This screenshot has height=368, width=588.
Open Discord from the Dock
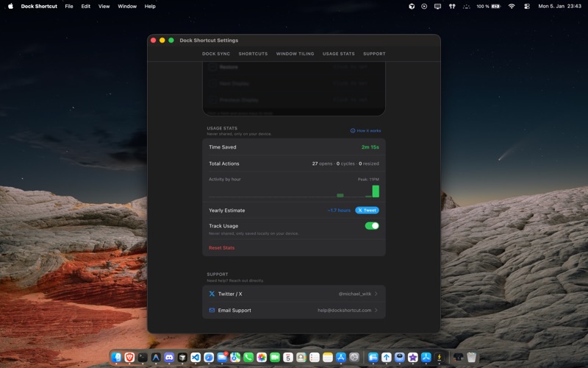[169, 357]
